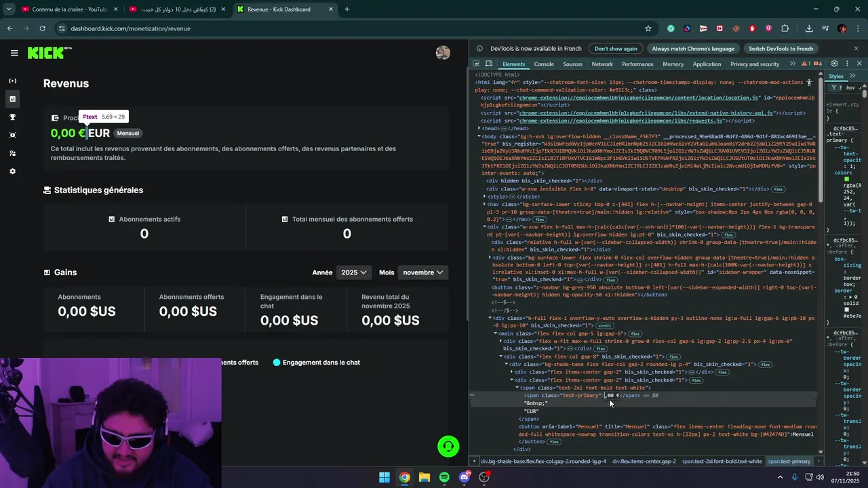Open the settings gear in Kick sidebar
This screenshot has width=868, height=488.
pos(12,171)
